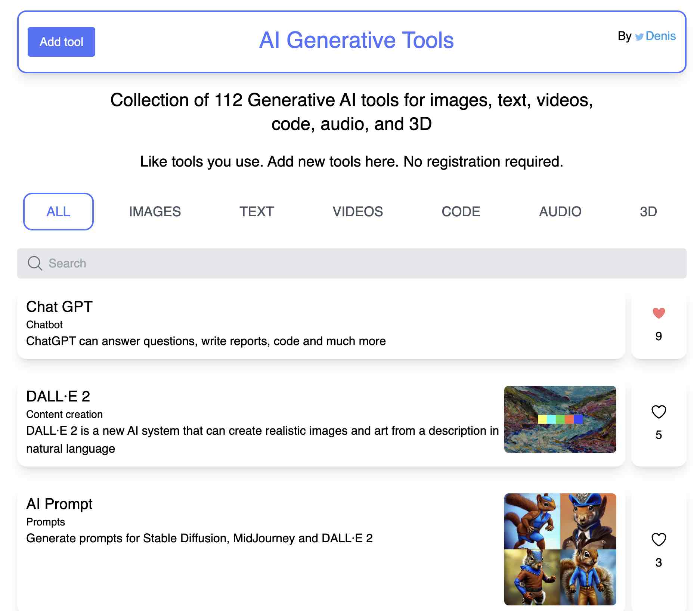Viewport: 700px width, 611px height.
Task: Switch to the IMAGES tab
Action: (155, 211)
